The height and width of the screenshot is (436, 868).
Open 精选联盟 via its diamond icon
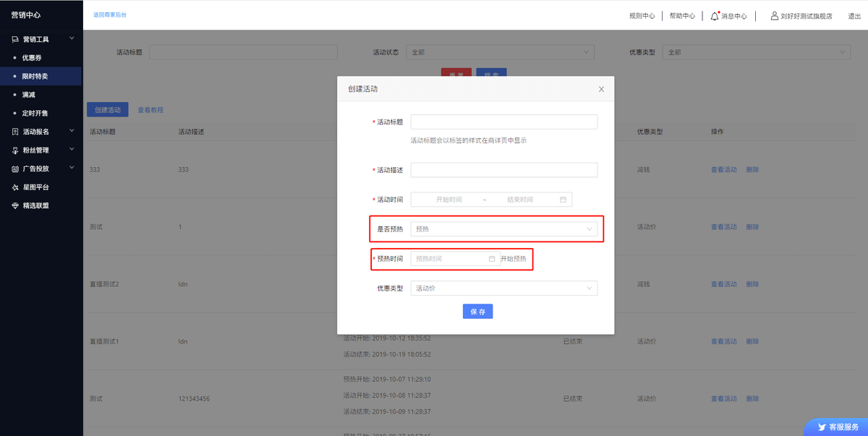pos(15,205)
